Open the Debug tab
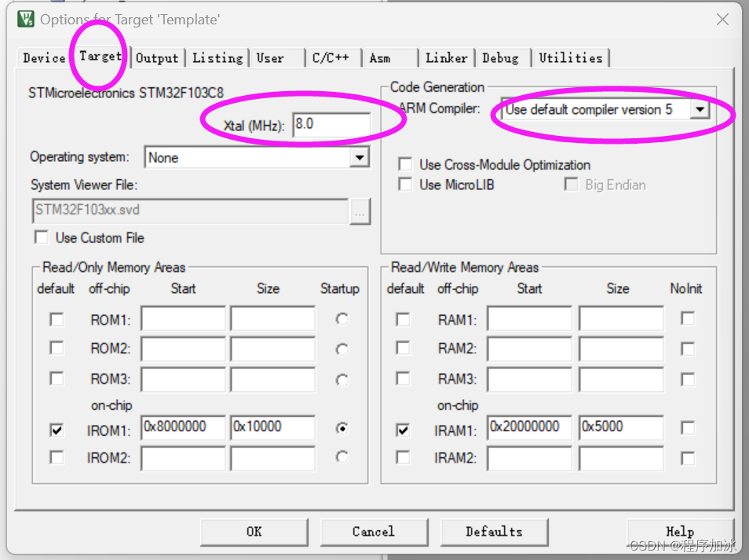 502,58
